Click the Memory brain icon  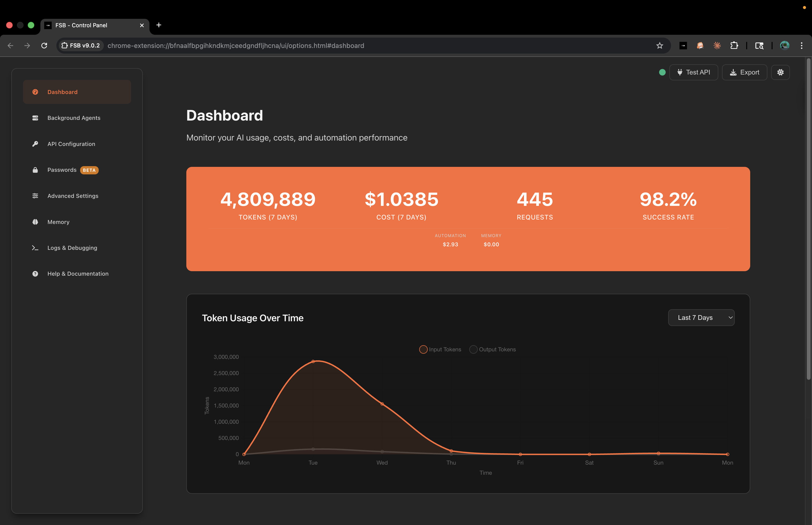pyautogui.click(x=35, y=222)
